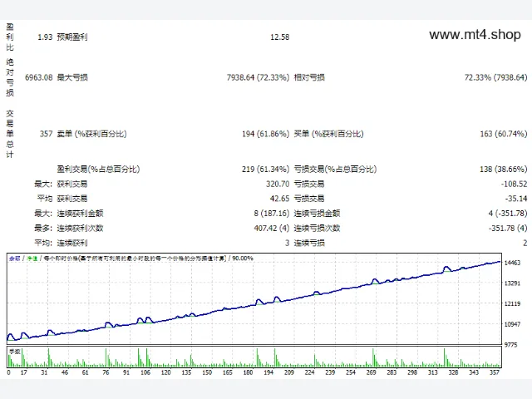Click largest loss trade value -108.52
This screenshot has height=399, width=532.
point(514,184)
